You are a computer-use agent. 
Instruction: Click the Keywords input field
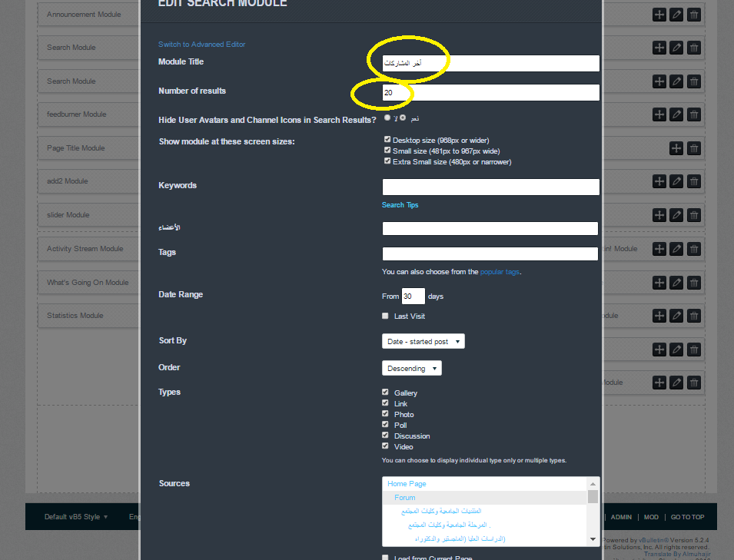(490, 187)
